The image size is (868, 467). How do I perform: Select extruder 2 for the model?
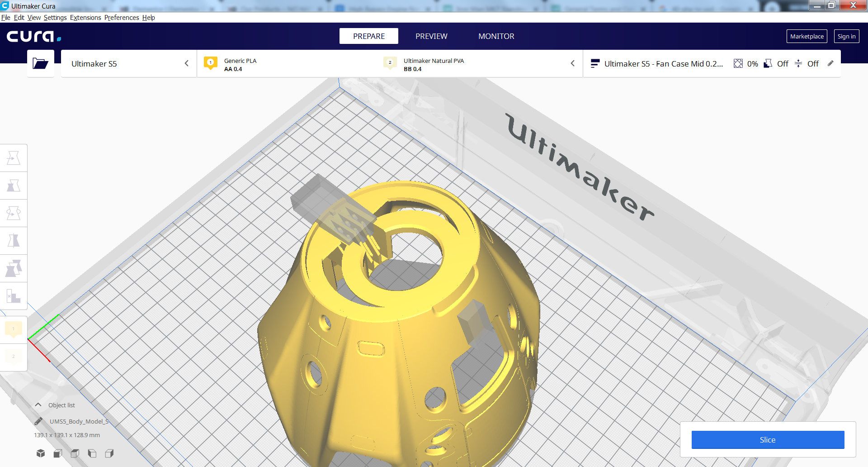[x=14, y=357]
